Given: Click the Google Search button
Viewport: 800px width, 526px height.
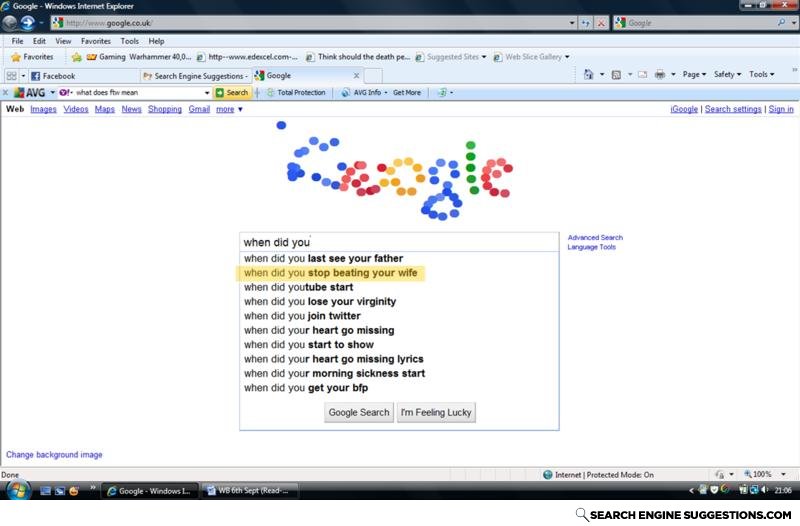Looking at the screenshot, I should 359,412.
